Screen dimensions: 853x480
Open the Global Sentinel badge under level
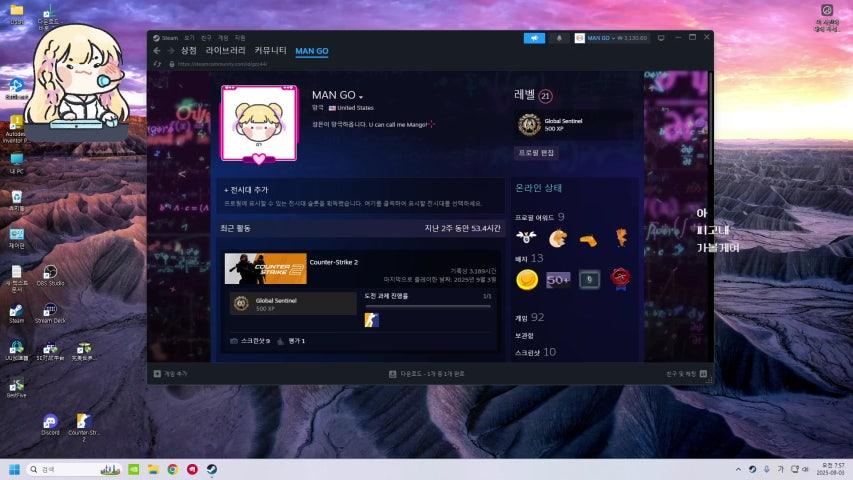tap(573, 125)
